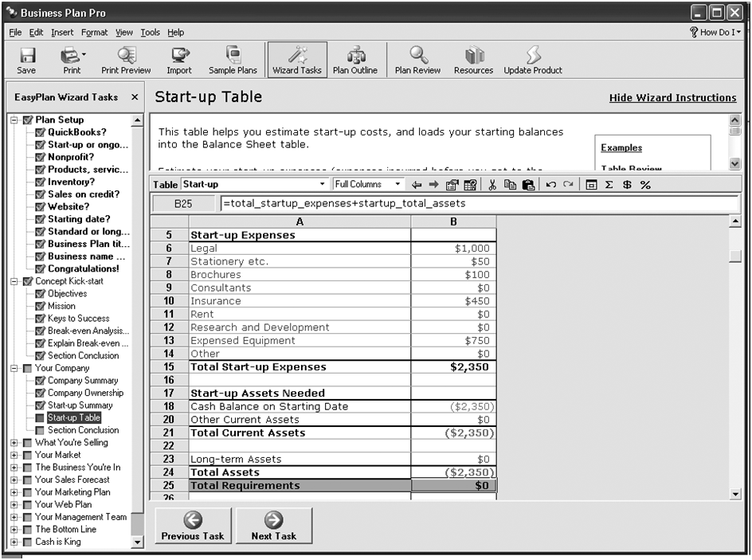
Task: Open Sample Plans from the toolbar
Action: click(x=233, y=60)
